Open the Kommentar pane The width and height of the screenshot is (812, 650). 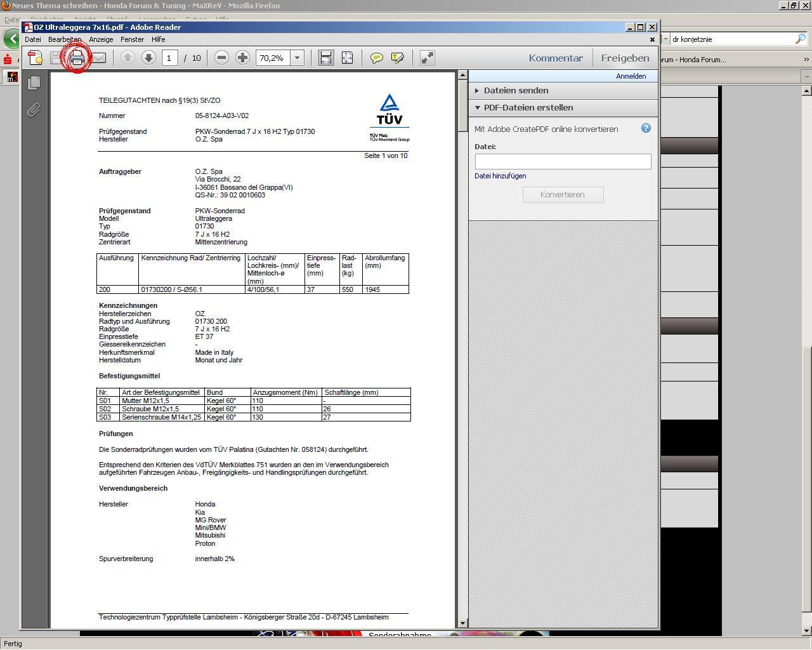tap(556, 58)
